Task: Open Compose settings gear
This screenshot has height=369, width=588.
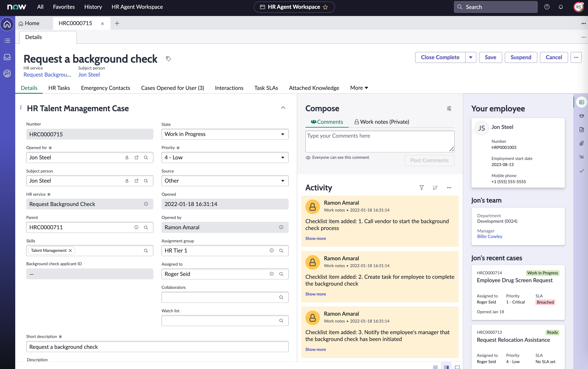Action: point(449,108)
